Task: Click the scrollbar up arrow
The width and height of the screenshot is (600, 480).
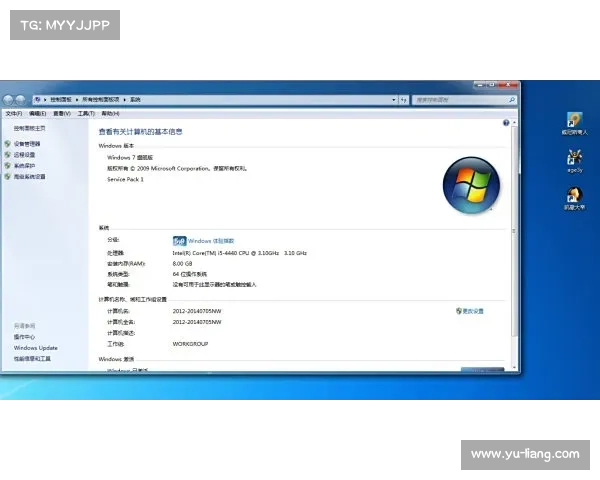Action: coord(514,122)
